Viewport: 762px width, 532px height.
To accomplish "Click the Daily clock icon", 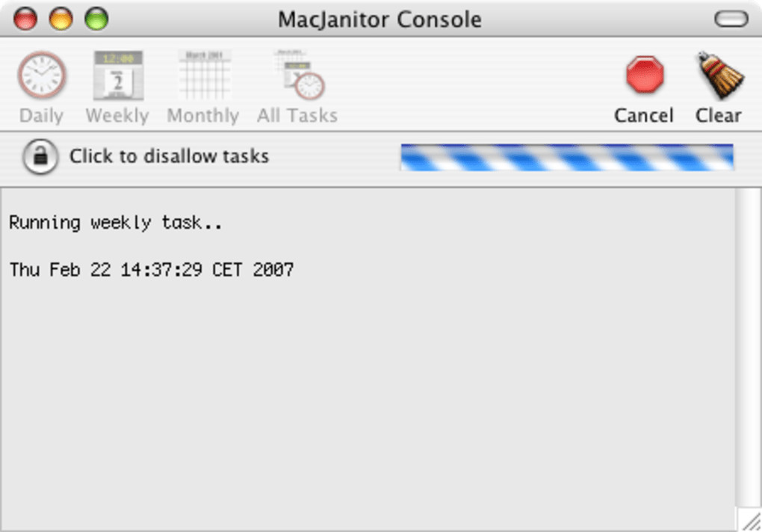I will click(x=41, y=75).
